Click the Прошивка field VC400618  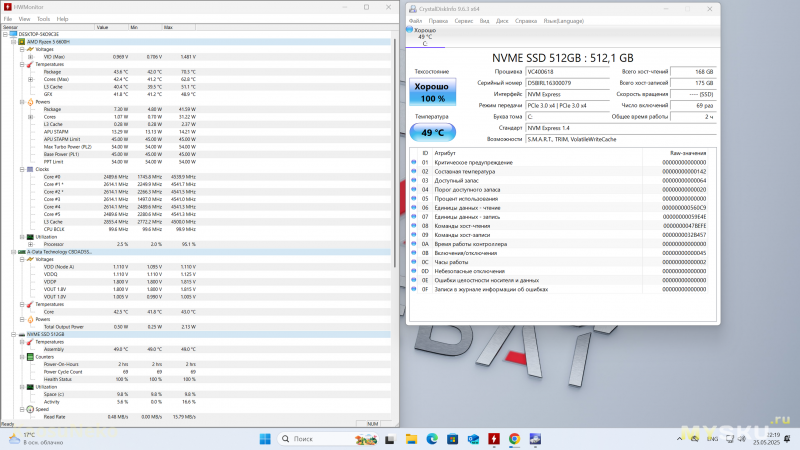coord(567,72)
